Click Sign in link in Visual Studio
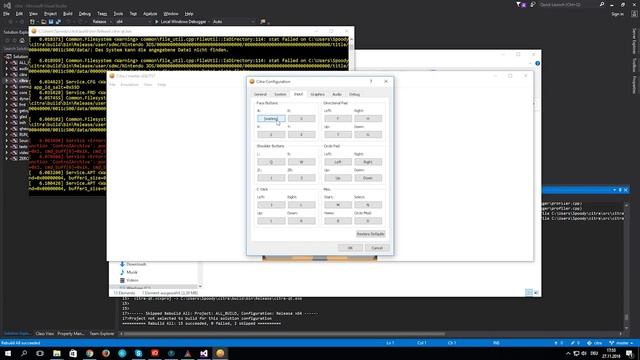Image resolution: width=640 pixels, height=360 pixels. point(618,14)
